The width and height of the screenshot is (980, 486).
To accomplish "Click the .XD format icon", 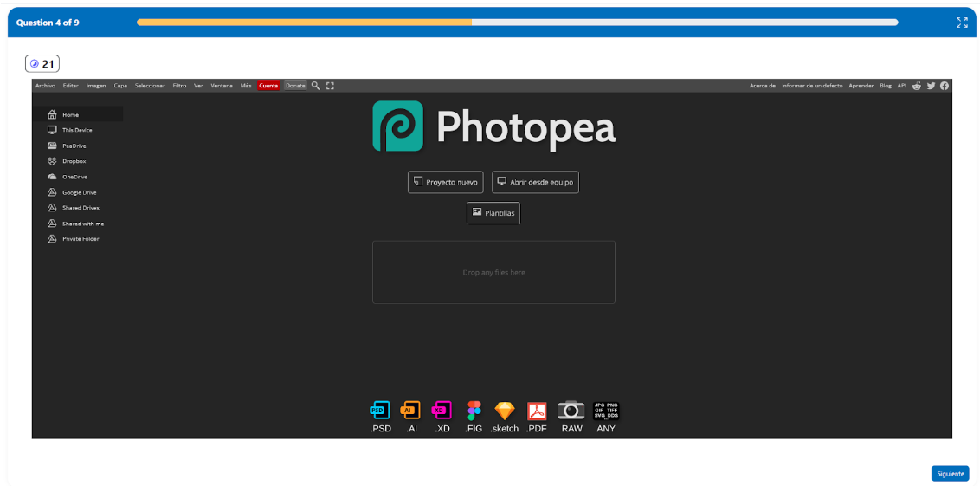I will tap(442, 411).
